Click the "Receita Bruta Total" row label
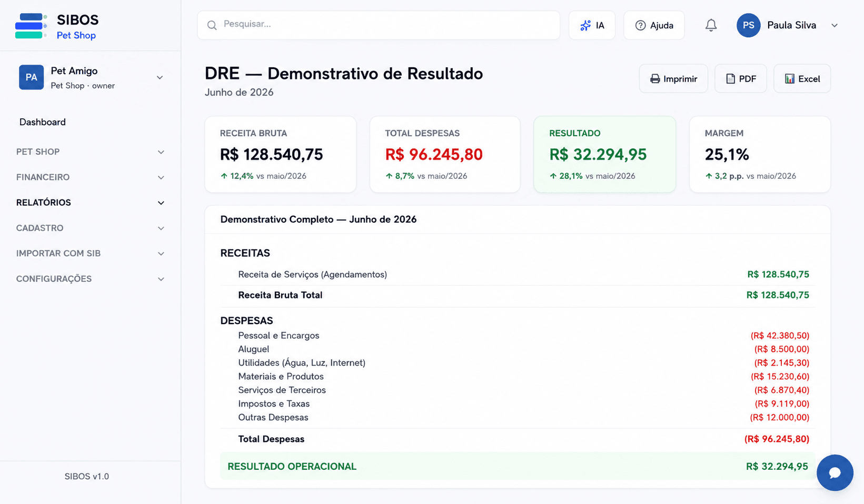The image size is (864, 504). [x=280, y=295]
